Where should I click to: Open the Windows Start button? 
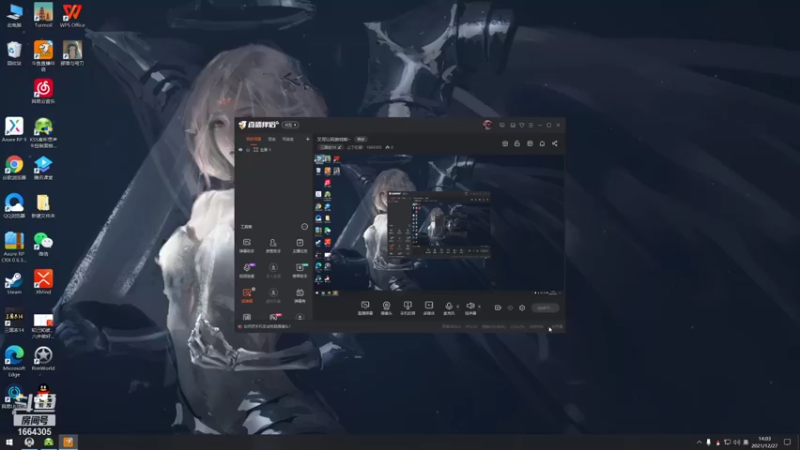pos(9,442)
